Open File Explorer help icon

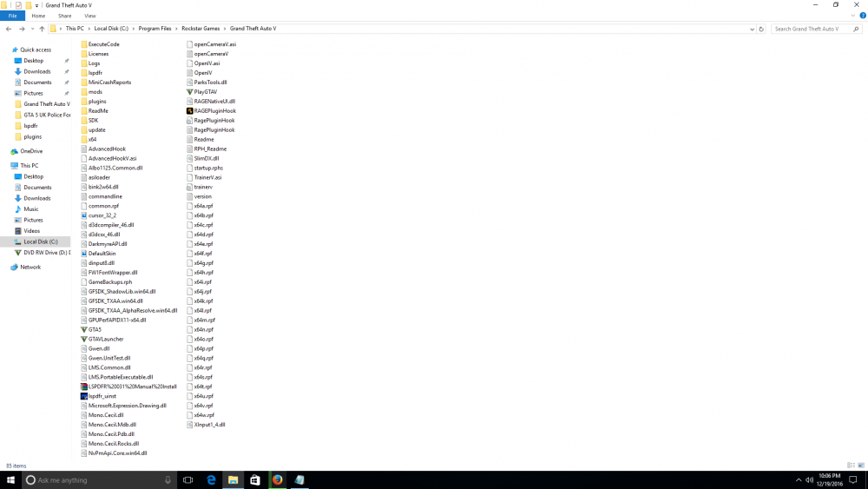coord(863,16)
